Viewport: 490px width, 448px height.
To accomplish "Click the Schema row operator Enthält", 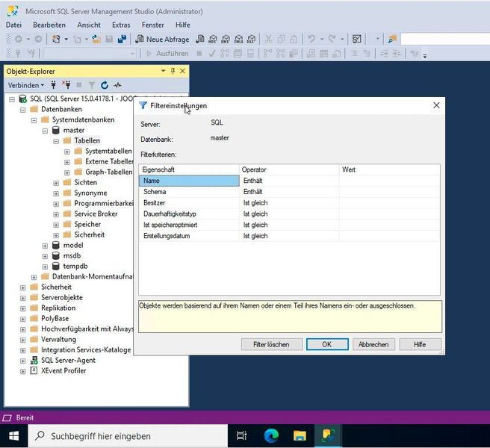I will tap(252, 191).
